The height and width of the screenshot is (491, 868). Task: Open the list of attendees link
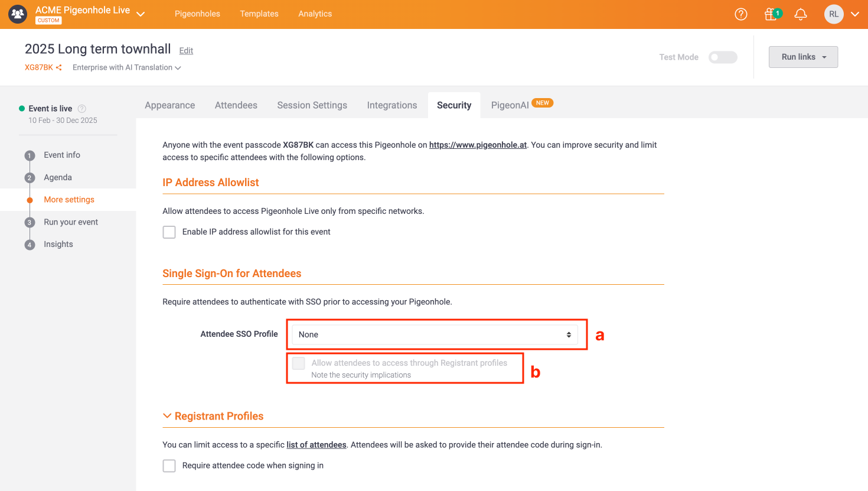pos(316,445)
